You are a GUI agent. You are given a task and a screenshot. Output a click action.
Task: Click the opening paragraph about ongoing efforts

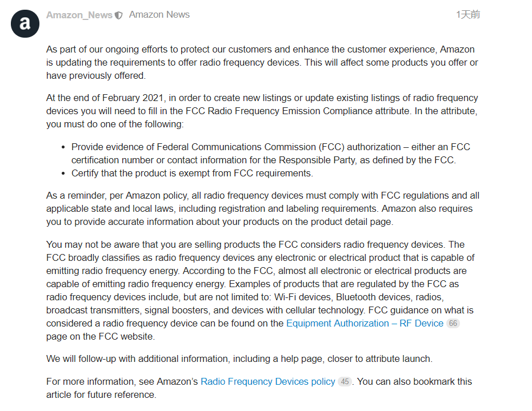[262, 62]
